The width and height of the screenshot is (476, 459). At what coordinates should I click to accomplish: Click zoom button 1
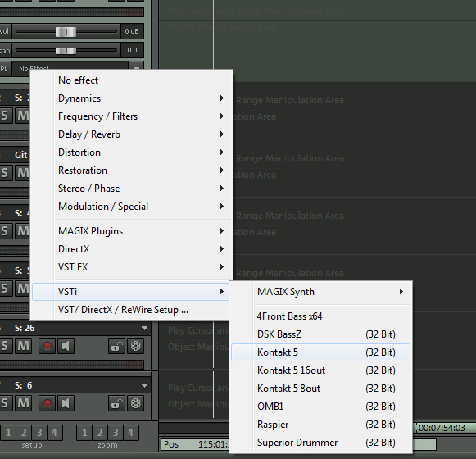[84, 432]
